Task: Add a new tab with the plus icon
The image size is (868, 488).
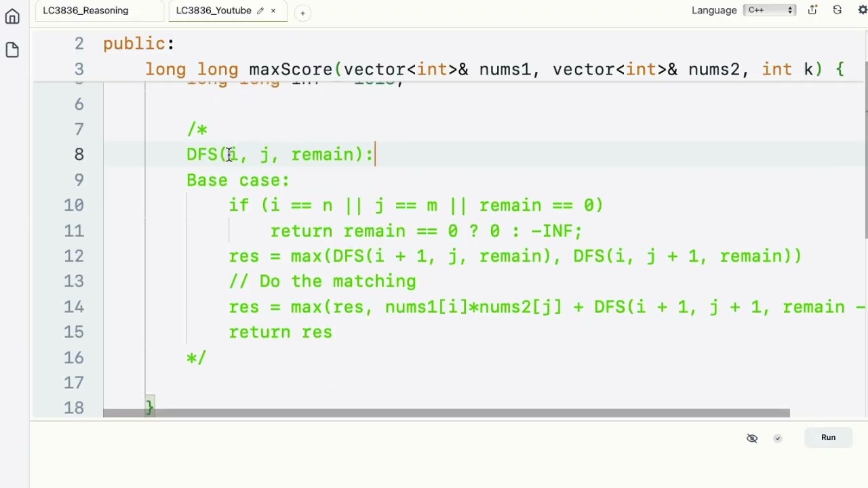Action: (x=302, y=12)
